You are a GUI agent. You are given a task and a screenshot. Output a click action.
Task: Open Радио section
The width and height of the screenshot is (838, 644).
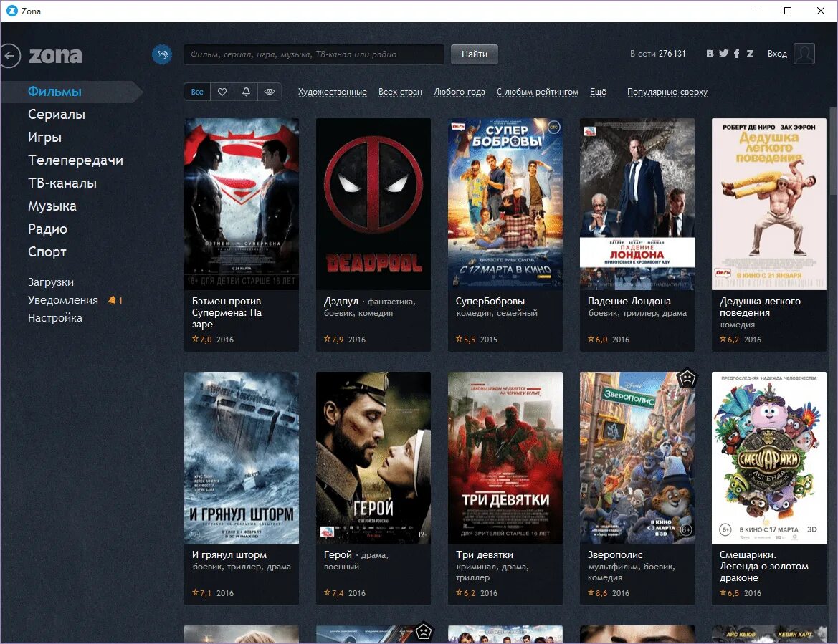[x=47, y=229]
